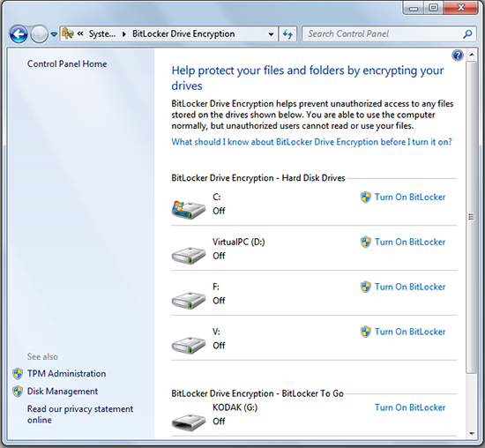Open Disk Management link

click(63, 391)
